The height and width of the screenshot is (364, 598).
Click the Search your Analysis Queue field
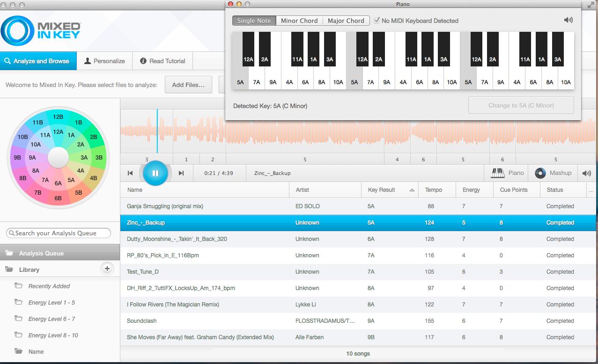[59, 233]
